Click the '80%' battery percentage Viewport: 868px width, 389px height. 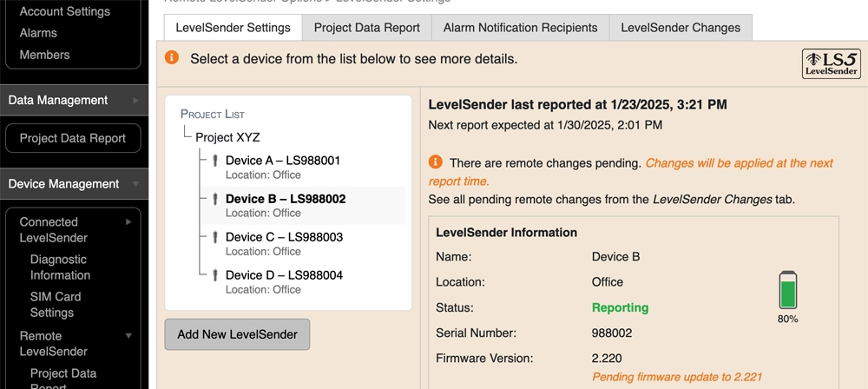click(x=788, y=320)
